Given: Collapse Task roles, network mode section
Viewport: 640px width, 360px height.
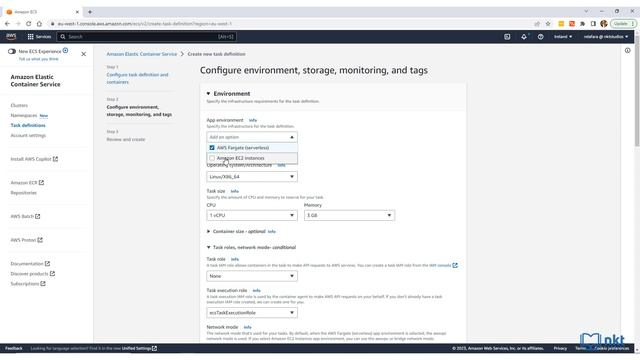Looking at the screenshot, I should click(208, 247).
